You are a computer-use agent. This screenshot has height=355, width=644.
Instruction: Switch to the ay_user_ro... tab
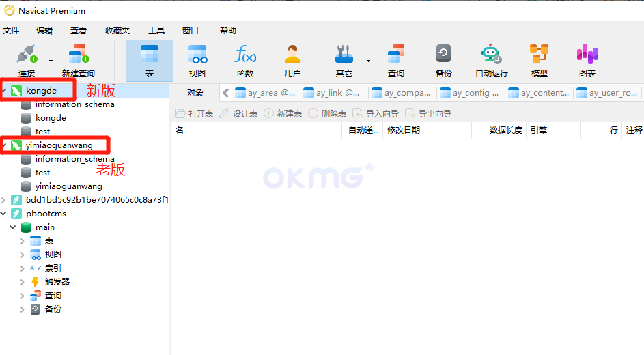click(x=607, y=93)
